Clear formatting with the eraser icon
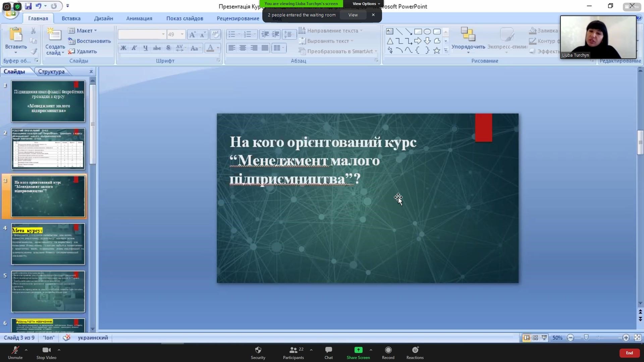This screenshot has height=362, width=644. click(x=215, y=34)
